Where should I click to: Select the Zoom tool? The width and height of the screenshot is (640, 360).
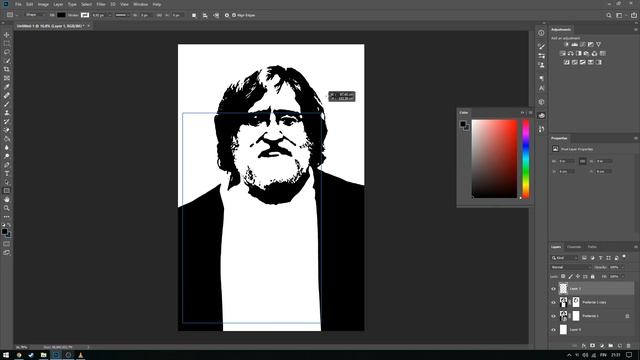tap(7, 208)
